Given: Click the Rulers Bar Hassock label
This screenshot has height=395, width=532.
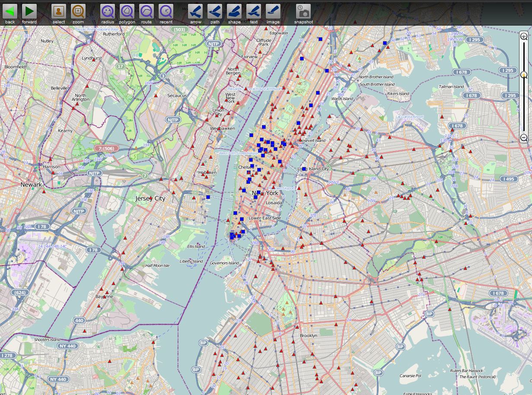Looking at the screenshot, I should click(x=467, y=371).
